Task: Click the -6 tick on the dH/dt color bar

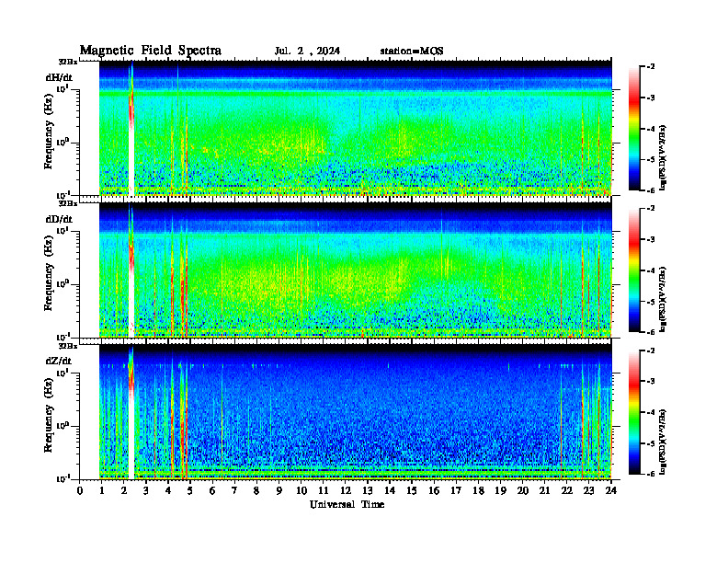Action: tap(651, 190)
